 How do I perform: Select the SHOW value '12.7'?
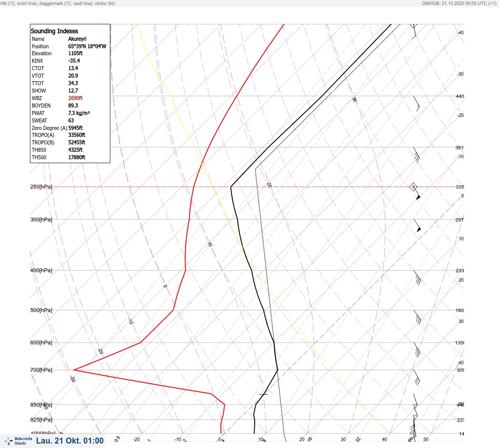pyautogui.click(x=73, y=91)
